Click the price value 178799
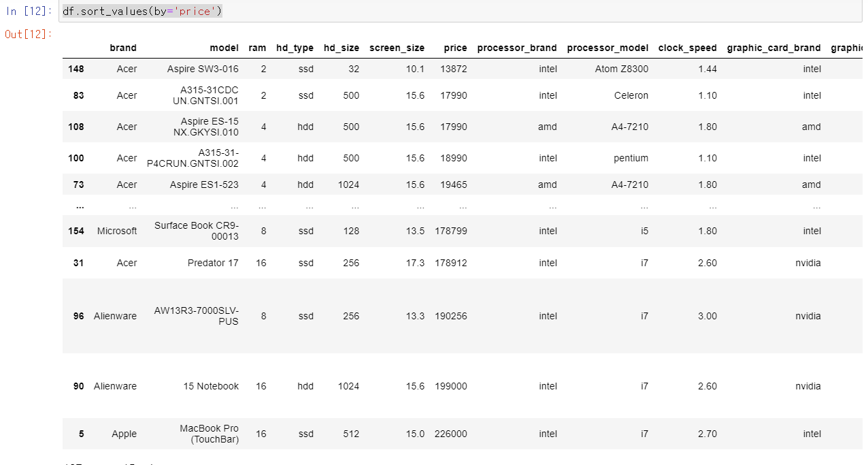Screen dimensions: 868x465 [x=451, y=231]
